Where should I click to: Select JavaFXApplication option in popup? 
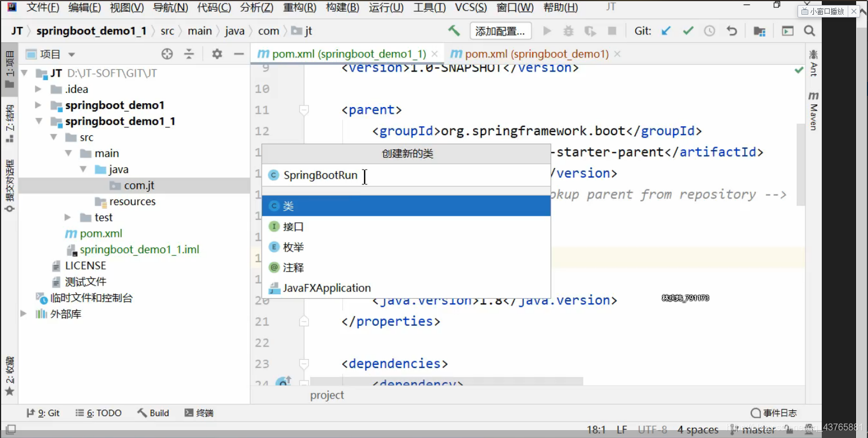(x=406, y=287)
